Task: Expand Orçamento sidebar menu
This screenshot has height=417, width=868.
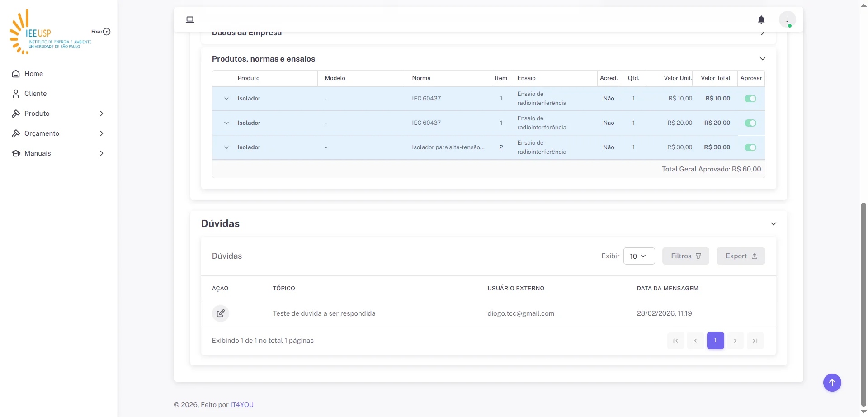Action: pyautogui.click(x=58, y=133)
